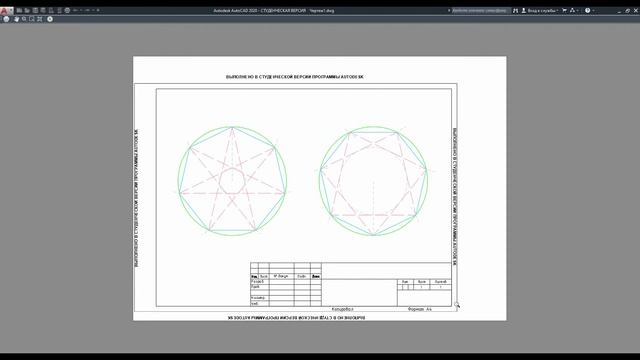The image size is (640, 360).
Task: Click the Save icon in Quick Access toolbar
Action: click(35, 10)
